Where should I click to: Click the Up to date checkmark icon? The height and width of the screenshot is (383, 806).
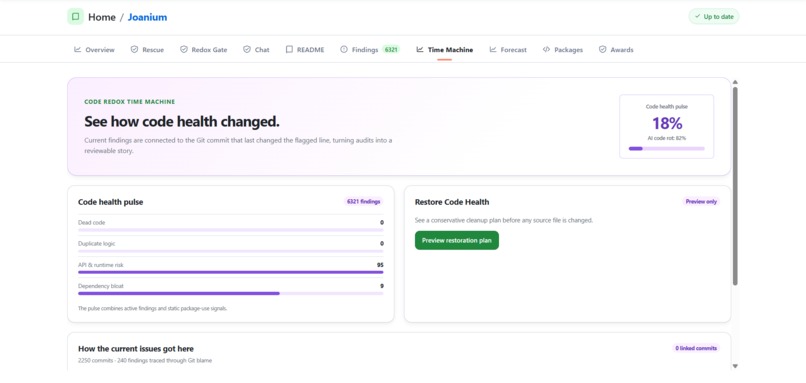[698, 16]
